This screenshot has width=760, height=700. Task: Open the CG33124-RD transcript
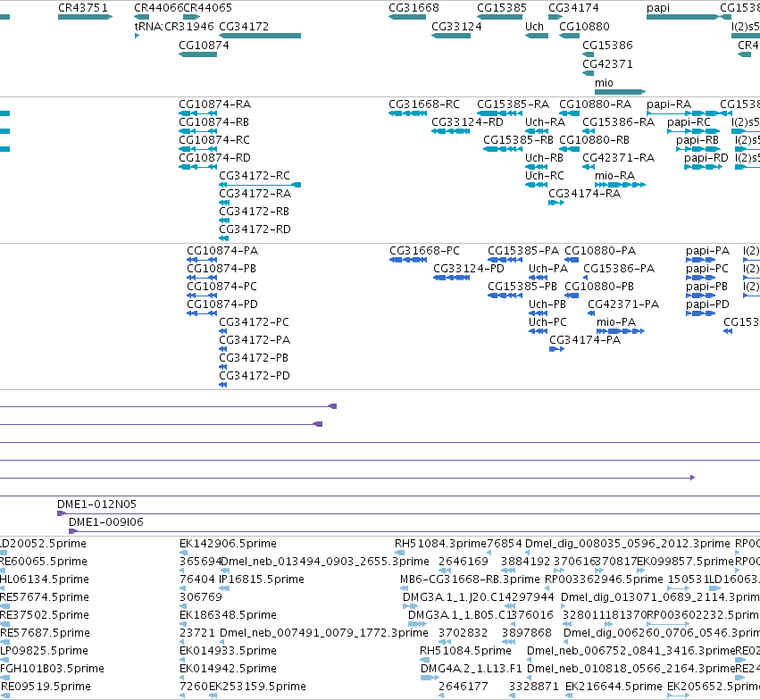(451, 131)
